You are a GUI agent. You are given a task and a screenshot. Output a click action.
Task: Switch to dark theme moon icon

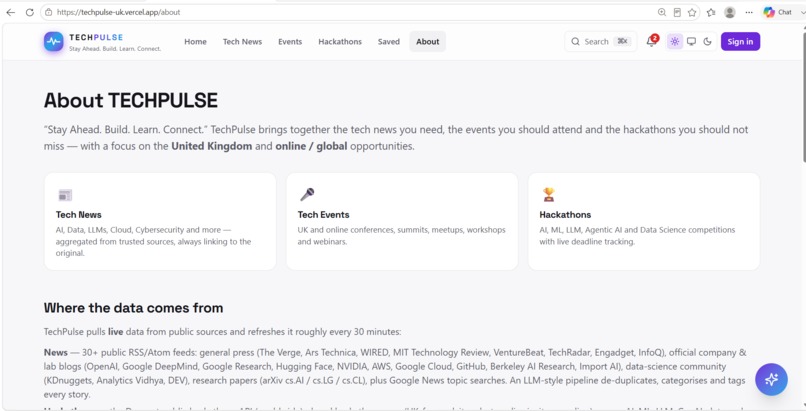[x=707, y=42]
